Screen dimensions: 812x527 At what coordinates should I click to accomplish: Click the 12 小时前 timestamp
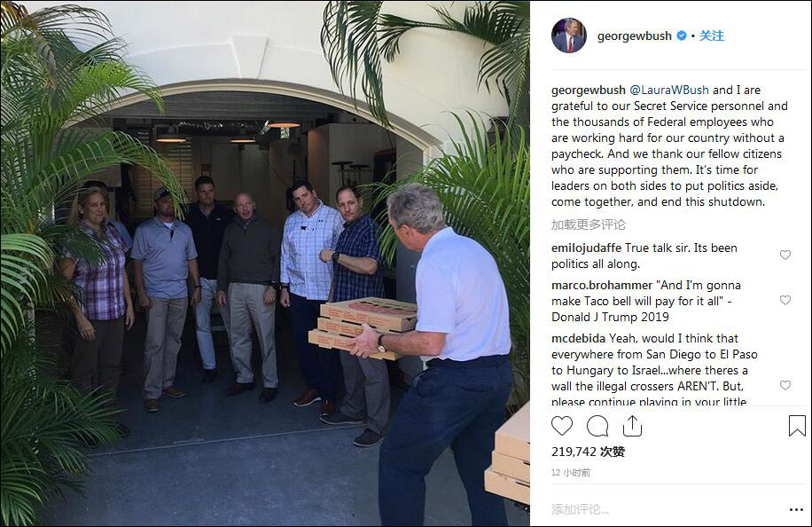(571, 473)
